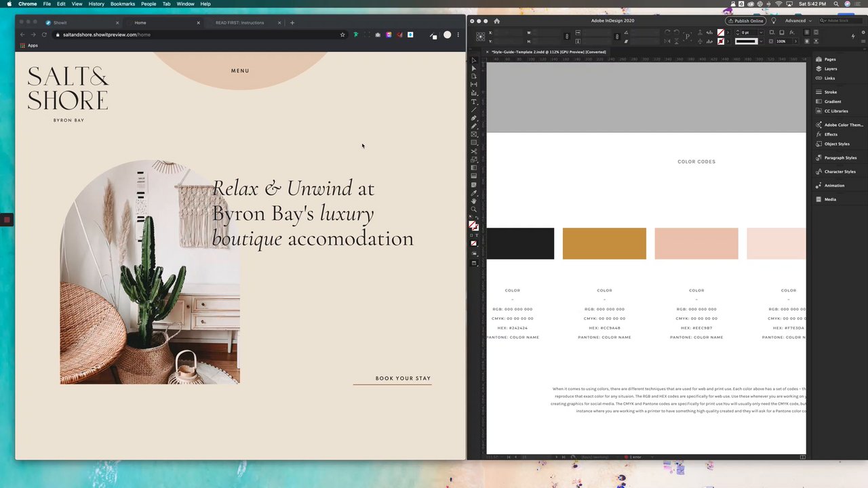Image resolution: width=868 pixels, height=488 pixels.
Task: Open the Chrome Bookmarks menu
Action: click(123, 4)
